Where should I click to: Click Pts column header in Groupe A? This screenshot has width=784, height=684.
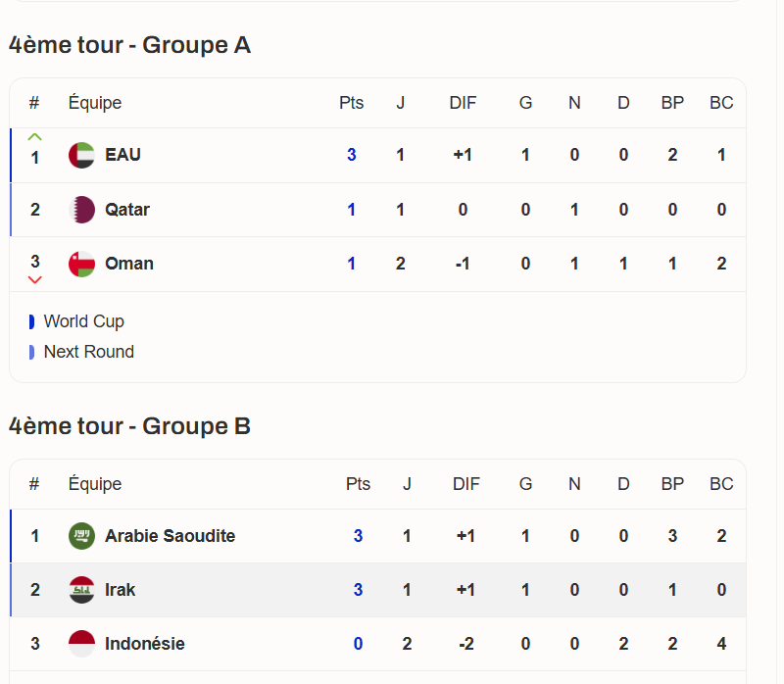click(351, 103)
